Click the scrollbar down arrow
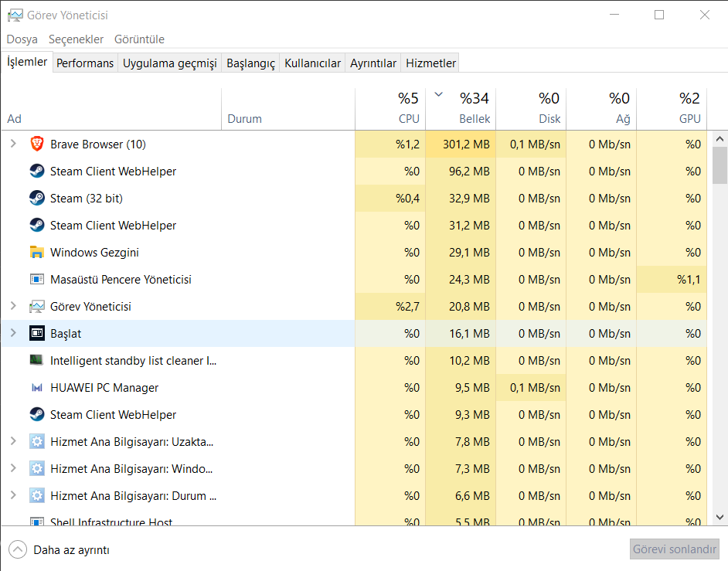 coord(719,517)
